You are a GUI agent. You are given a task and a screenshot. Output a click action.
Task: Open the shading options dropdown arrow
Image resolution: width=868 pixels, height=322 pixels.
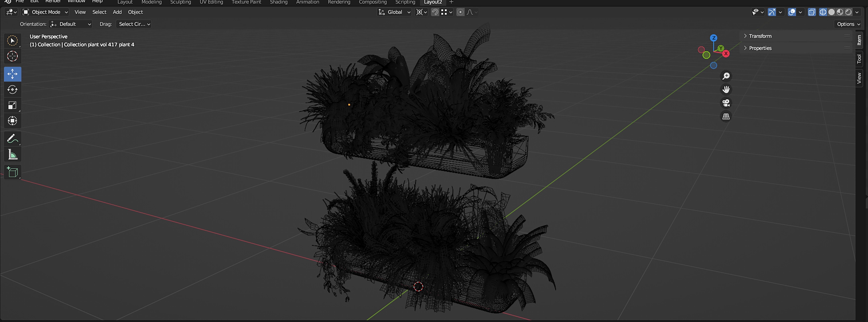coord(857,12)
